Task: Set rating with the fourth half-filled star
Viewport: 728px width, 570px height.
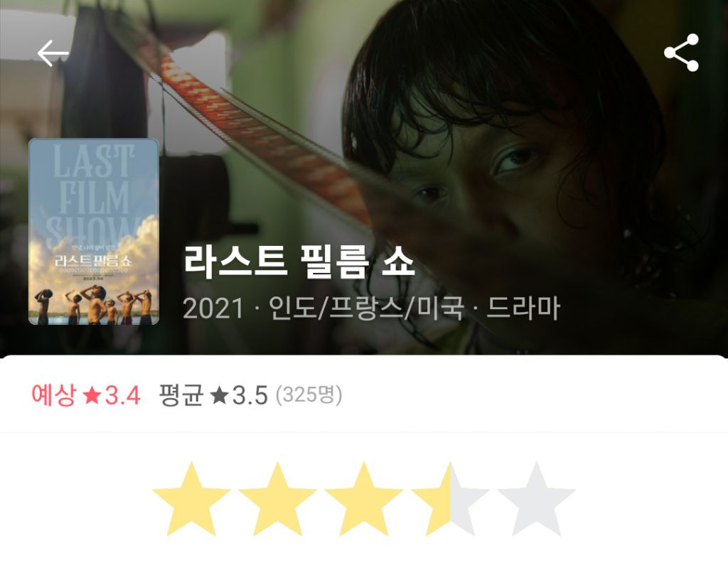Action: [450, 499]
